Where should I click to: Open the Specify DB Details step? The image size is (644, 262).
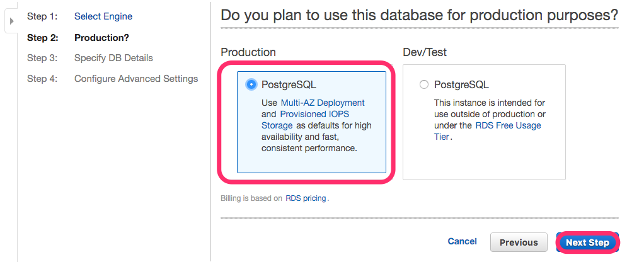click(x=113, y=58)
